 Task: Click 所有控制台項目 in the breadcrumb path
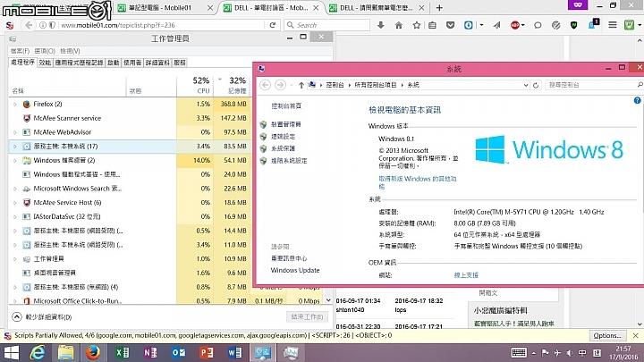376,85
